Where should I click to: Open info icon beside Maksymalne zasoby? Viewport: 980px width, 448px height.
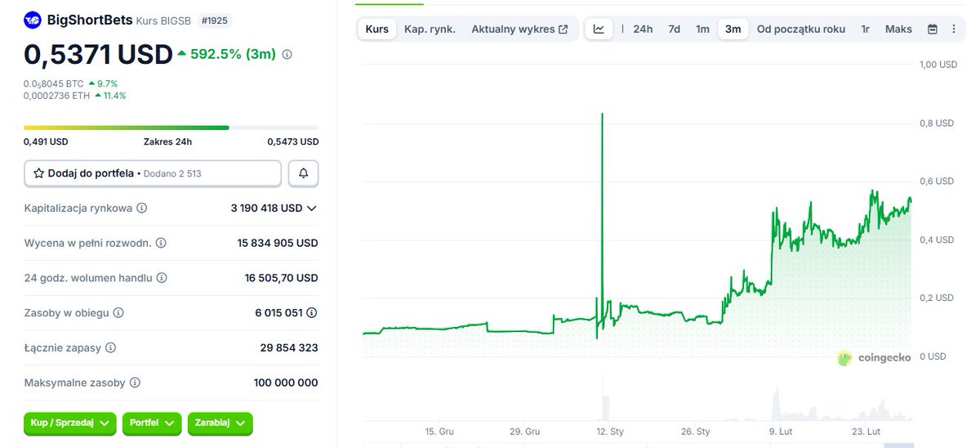(x=136, y=383)
